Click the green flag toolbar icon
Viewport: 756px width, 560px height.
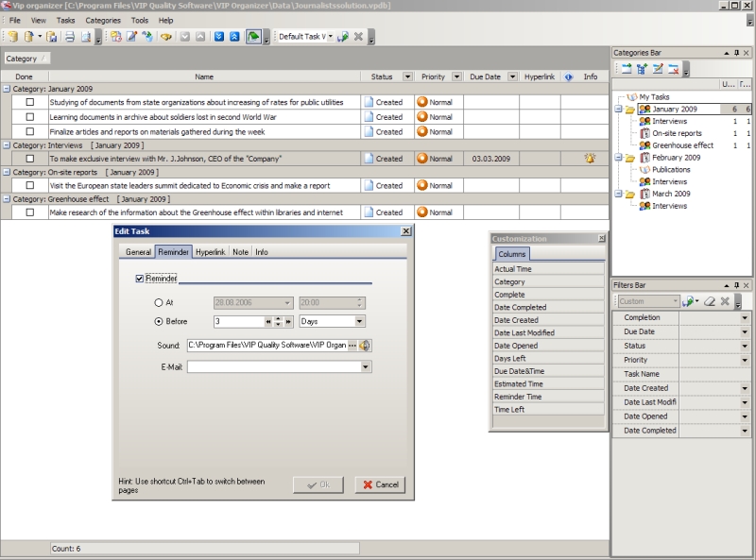pyautogui.click(x=253, y=37)
